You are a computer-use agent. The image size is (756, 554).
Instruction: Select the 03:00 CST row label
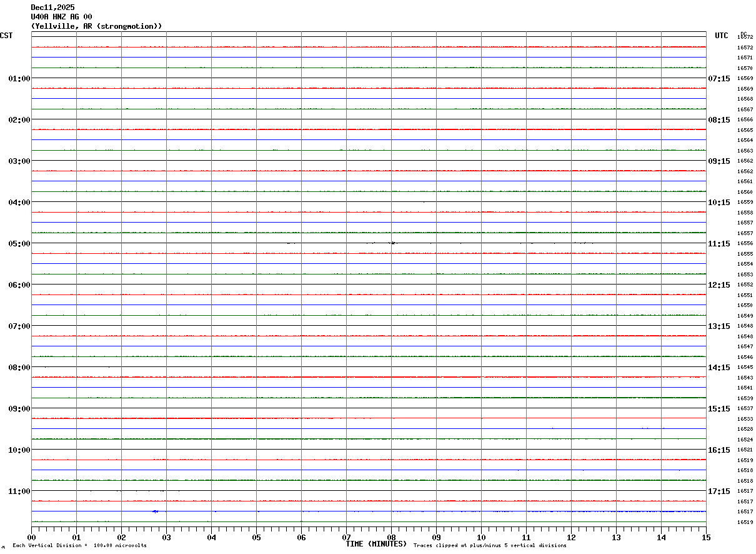(x=19, y=161)
